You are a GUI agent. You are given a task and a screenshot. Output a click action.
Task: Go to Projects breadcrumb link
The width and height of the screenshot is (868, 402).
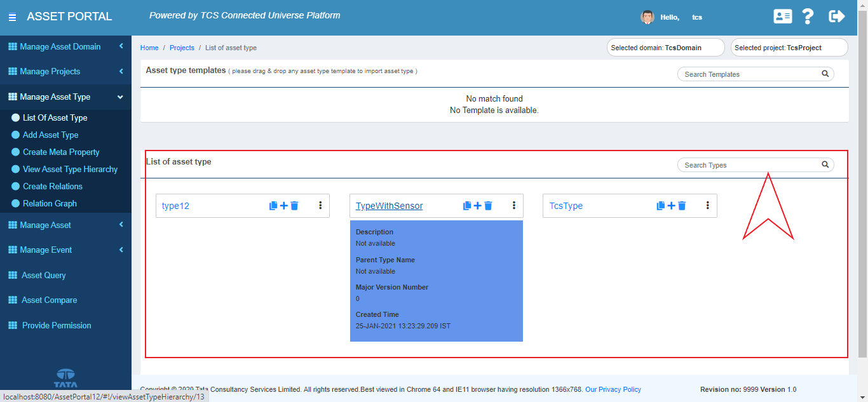[182, 48]
